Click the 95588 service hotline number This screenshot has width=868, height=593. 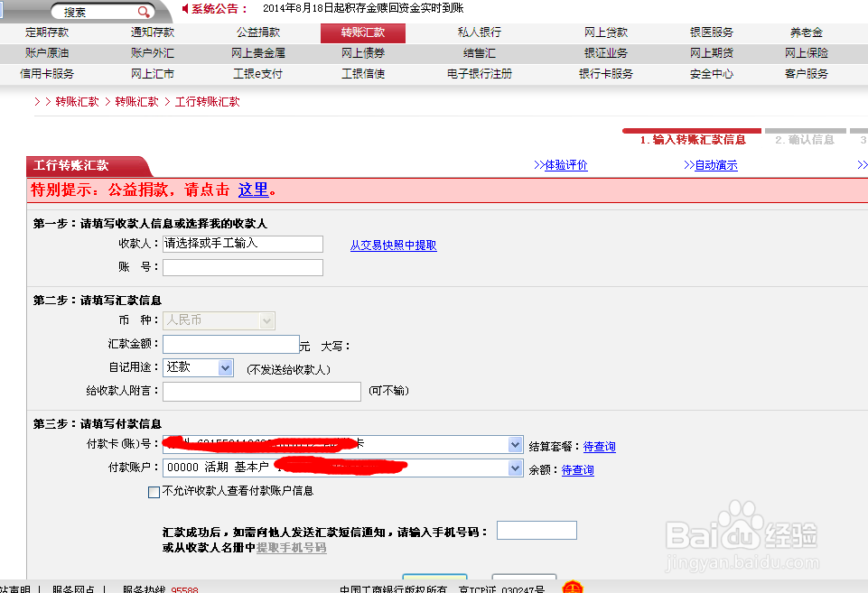point(184,589)
